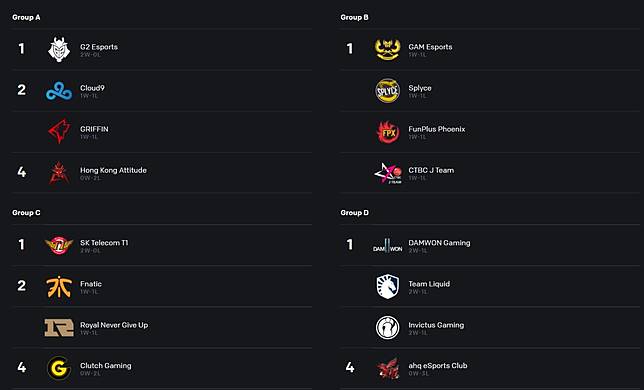644x390 pixels.
Task: Select the Invictus Gaming circular logo
Action: click(x=387, y=327)
